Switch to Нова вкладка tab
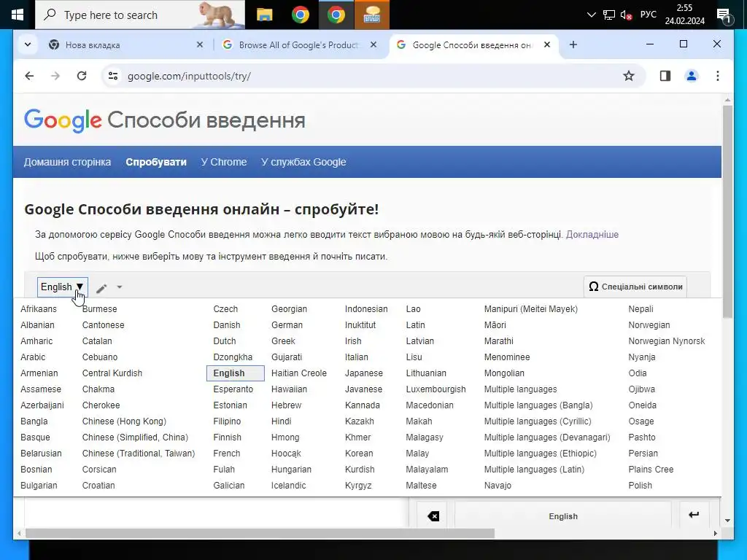Viewport: 747px width, 560px height. point(125,44)
